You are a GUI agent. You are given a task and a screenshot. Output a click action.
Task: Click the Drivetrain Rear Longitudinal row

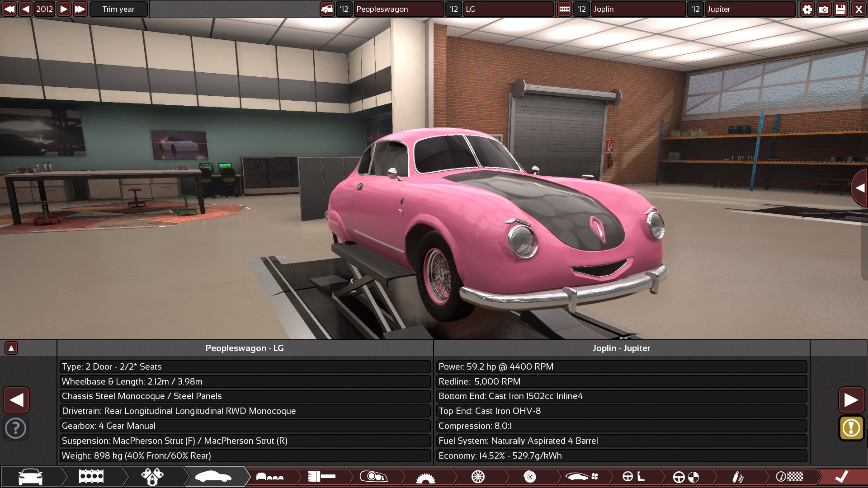coord(245,411)
